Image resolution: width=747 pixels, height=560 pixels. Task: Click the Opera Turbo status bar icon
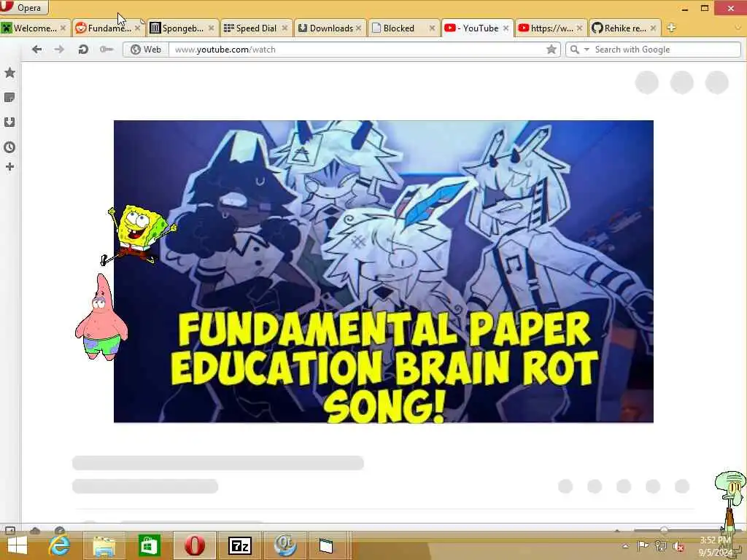point(60,531)
